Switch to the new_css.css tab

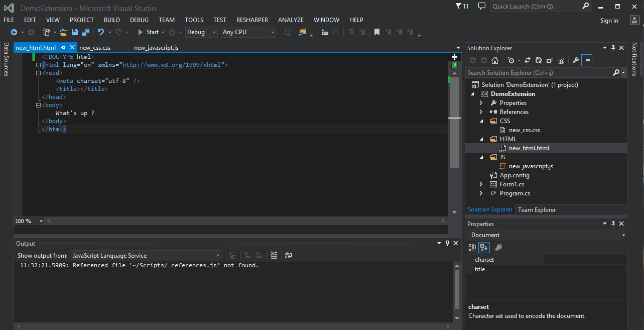[95, 48]
